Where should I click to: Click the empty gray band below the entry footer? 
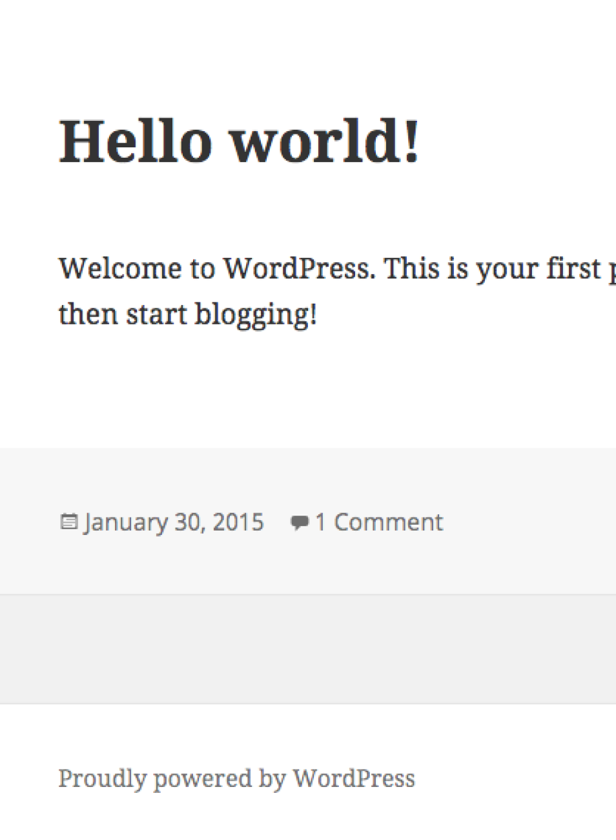(x=308, y=649)
